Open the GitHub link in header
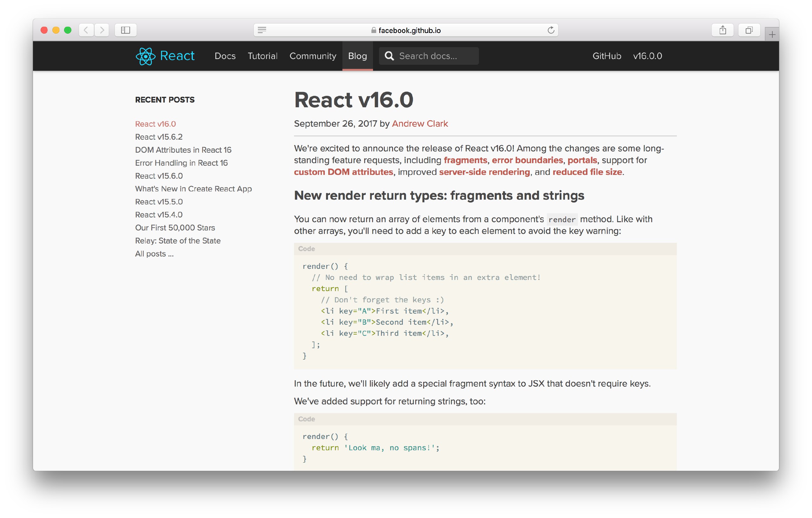This screenshot has height=518, width=812. (607, 56)
